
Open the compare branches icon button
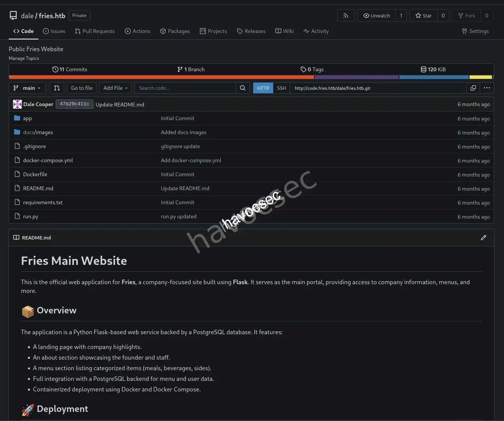click(57, 88)
